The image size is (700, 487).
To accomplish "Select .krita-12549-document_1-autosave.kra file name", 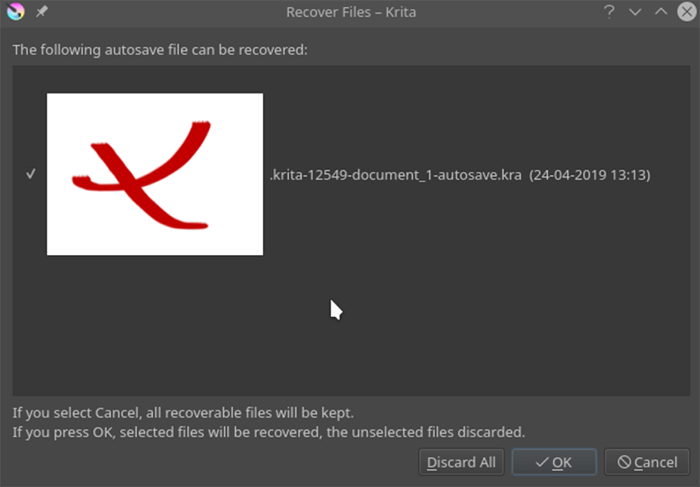I will point(396,175).
